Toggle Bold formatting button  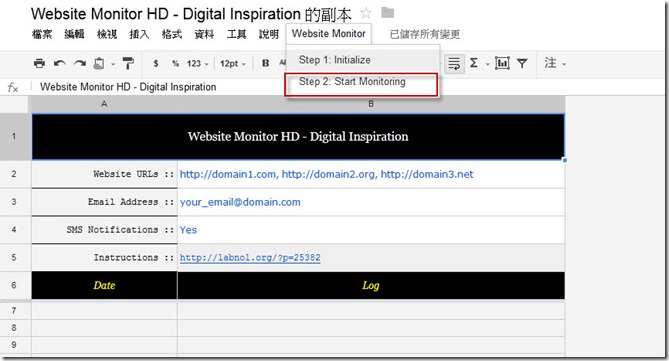265,63
